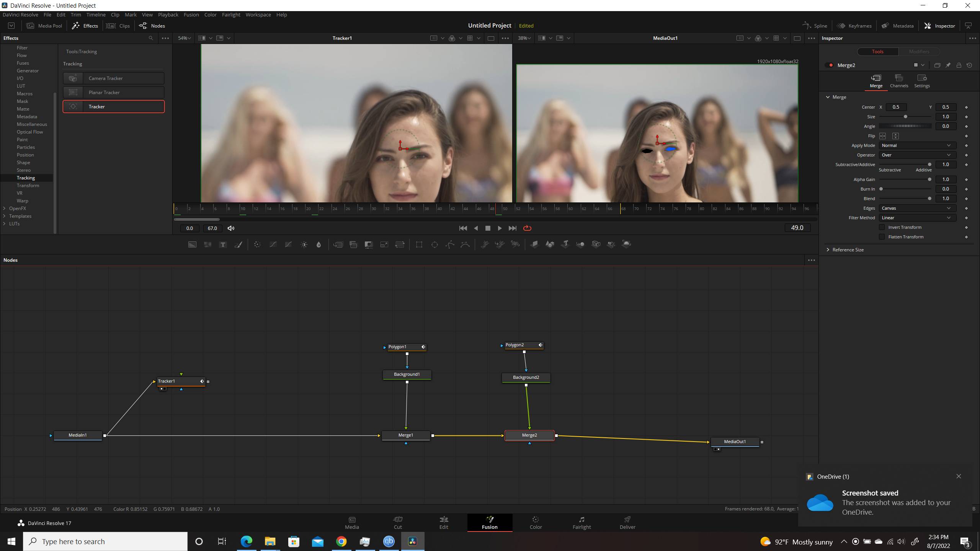Add a Matte Control tool from toolbar
980x551 pixels.
(x=369, y=245)
